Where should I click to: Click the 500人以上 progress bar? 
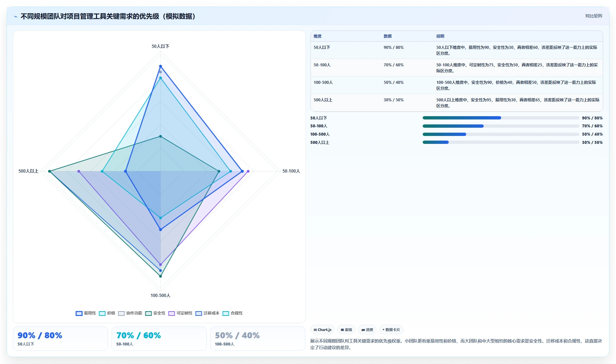(501, 142)
